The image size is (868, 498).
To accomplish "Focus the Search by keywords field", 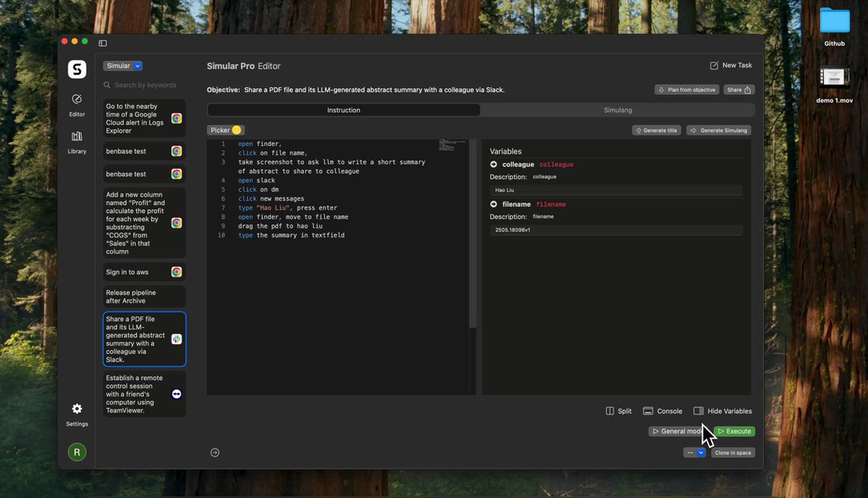I will click(145, 85).
